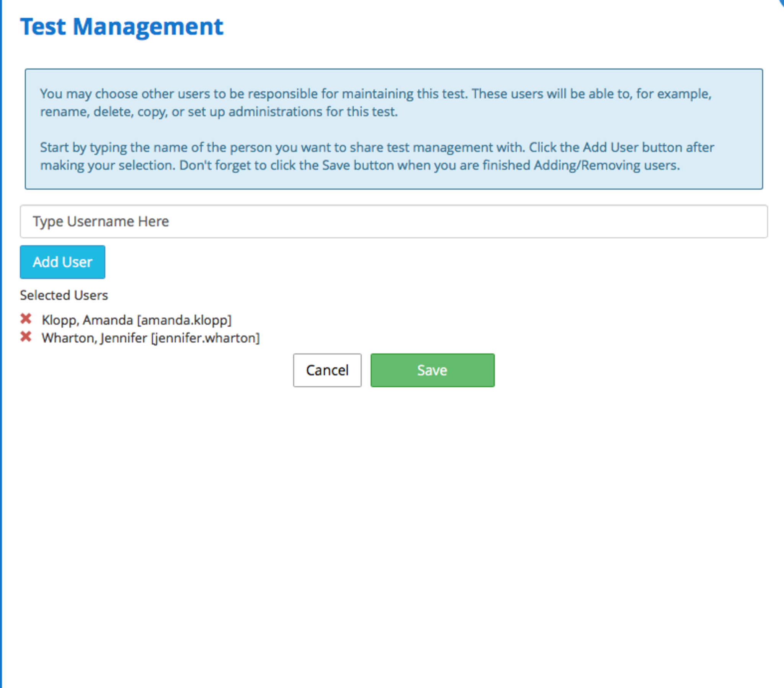
Task: Click the jennifer.wharton username in brackets
Action: point(206,338)
